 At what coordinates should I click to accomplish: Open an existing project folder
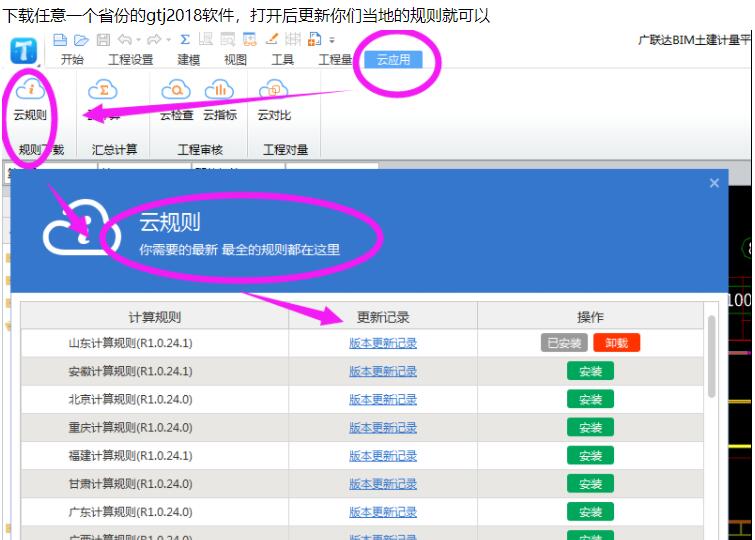point(81,40)
